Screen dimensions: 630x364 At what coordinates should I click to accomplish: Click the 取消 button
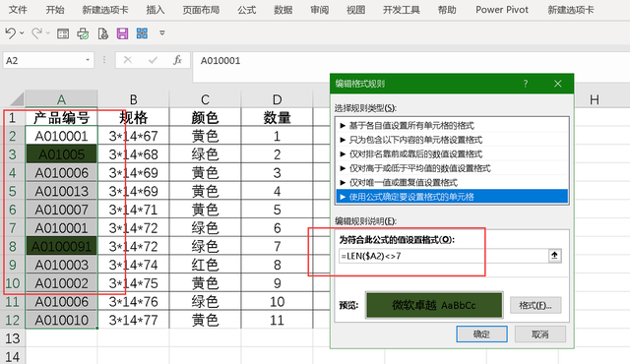[540, 334]
